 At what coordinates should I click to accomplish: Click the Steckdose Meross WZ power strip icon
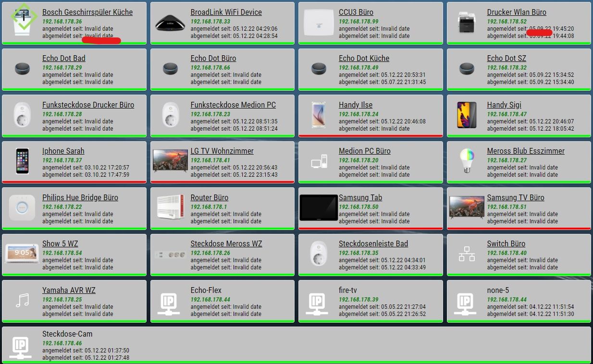coord(171,254)
